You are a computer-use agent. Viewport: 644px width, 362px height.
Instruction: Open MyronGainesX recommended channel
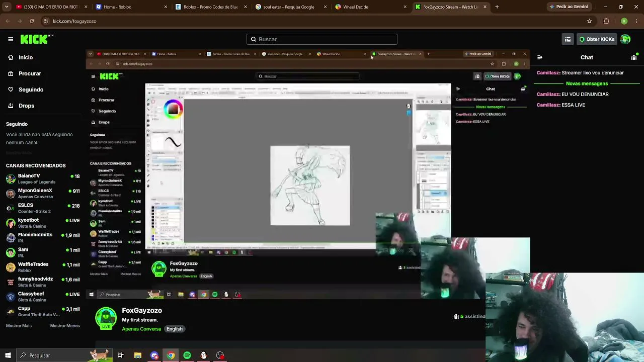[43, 194]
